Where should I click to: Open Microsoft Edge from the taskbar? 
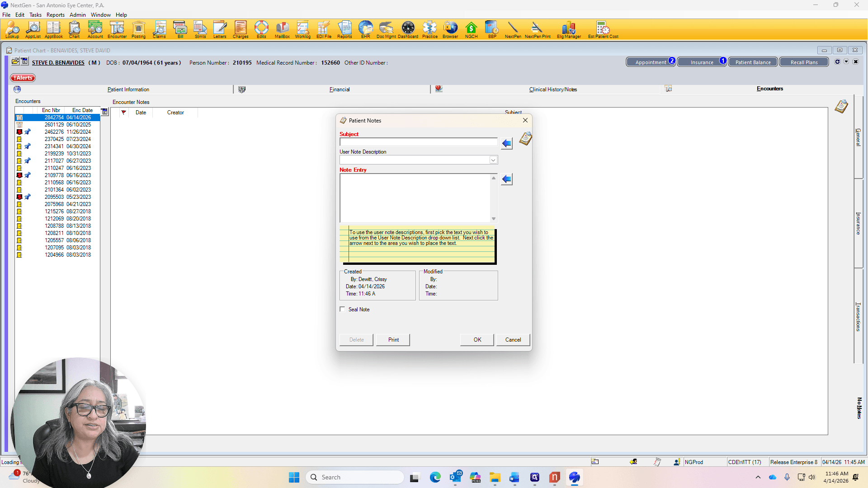pos(435,477)
